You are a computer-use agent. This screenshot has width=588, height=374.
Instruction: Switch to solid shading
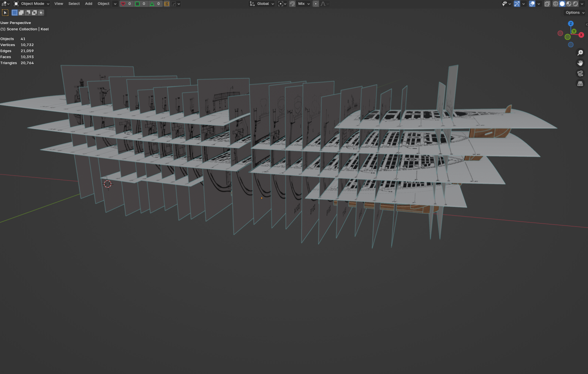click(x=562, y=4)
